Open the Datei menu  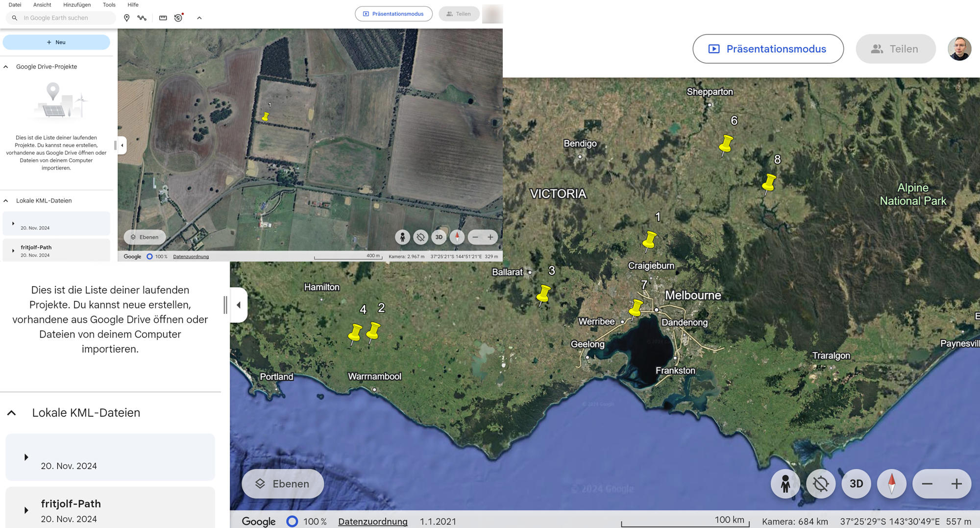(15, 5)
